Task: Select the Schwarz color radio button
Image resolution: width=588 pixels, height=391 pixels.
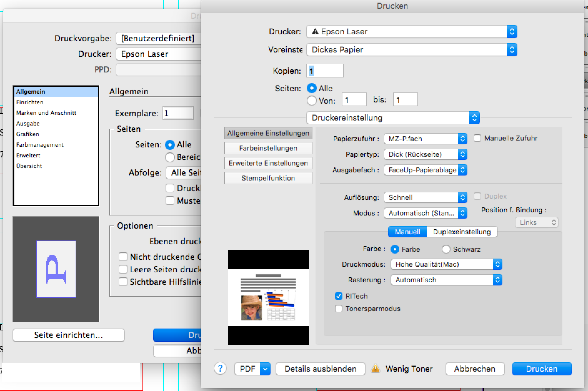Action: click(446, 249)
